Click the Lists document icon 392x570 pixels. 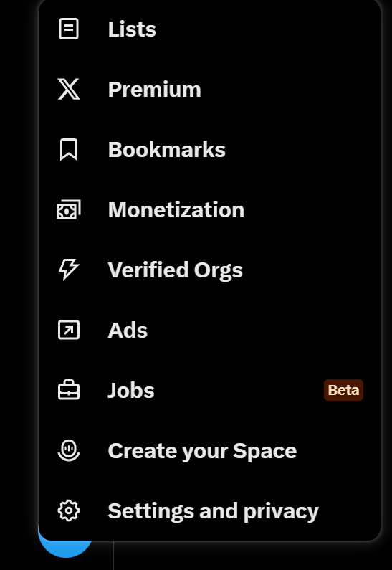(69, 29)
